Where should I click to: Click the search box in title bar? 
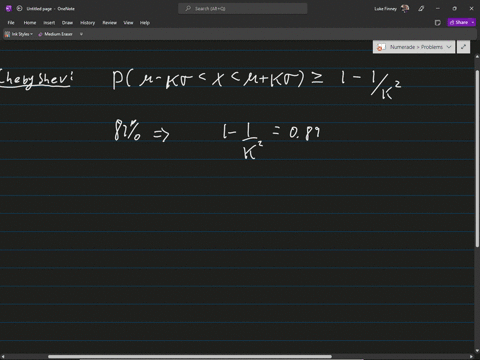pos(243,9)
